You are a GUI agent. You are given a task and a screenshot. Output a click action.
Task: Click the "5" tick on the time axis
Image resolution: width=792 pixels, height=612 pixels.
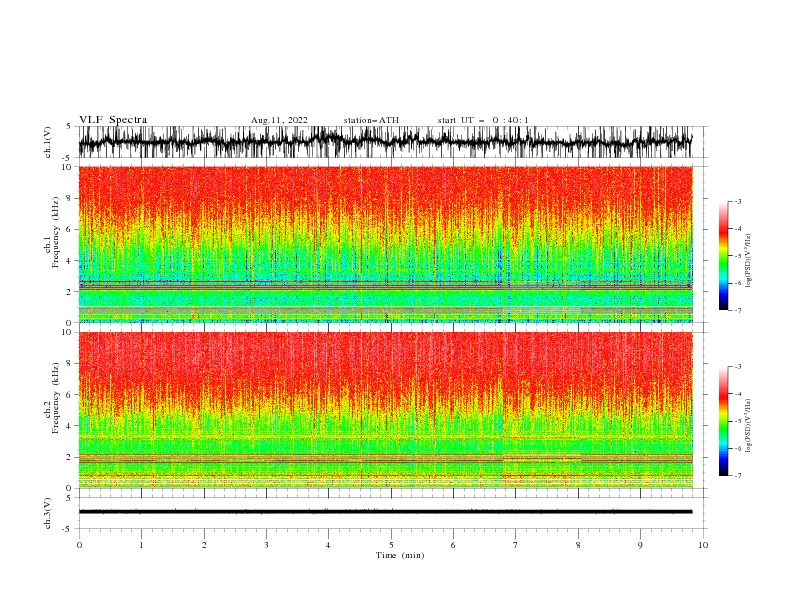[391, 545]
